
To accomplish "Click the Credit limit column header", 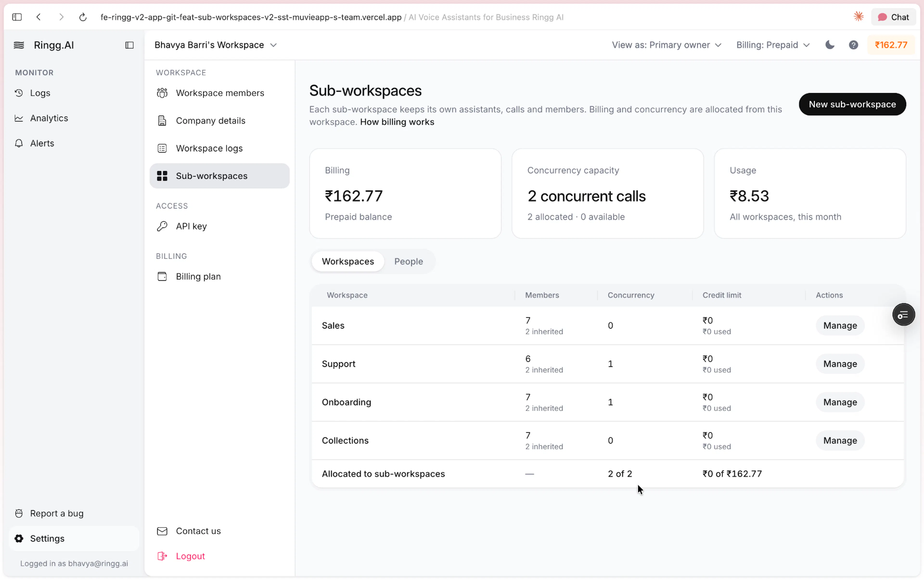I will click(722, 295).
